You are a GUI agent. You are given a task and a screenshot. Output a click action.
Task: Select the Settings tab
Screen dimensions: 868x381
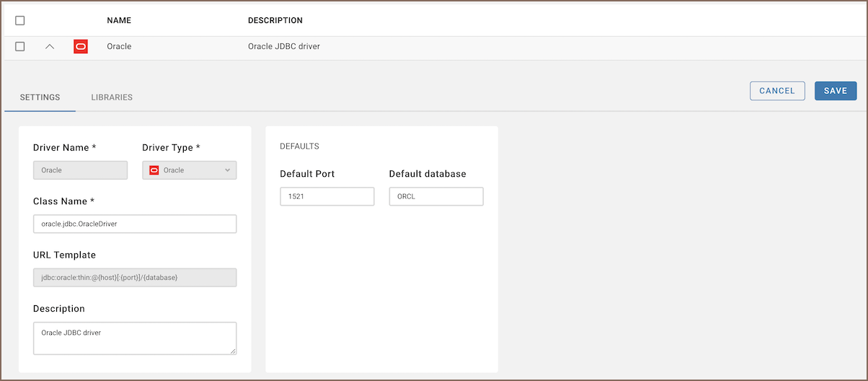point(40,97)
